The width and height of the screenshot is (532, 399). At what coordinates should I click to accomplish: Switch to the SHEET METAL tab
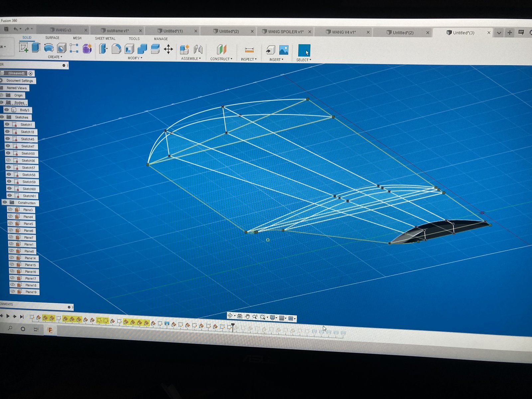[105, 38]
